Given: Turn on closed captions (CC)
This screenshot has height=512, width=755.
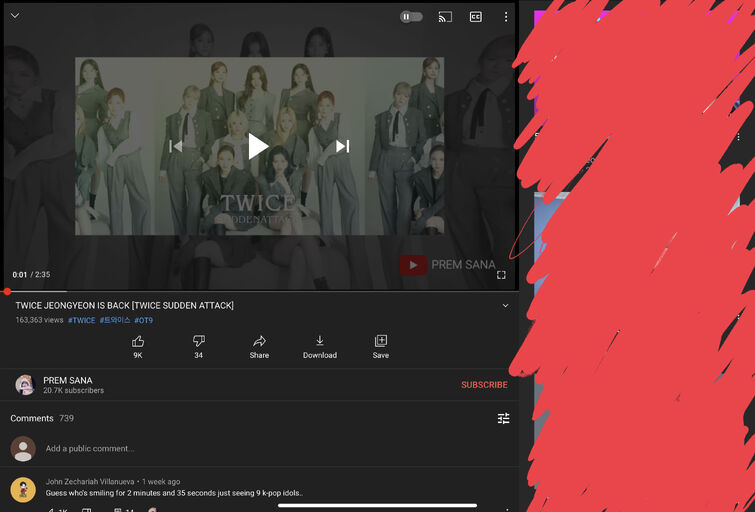Looking at the screenshot, I should pyautogui.click(x=475, y=17).
